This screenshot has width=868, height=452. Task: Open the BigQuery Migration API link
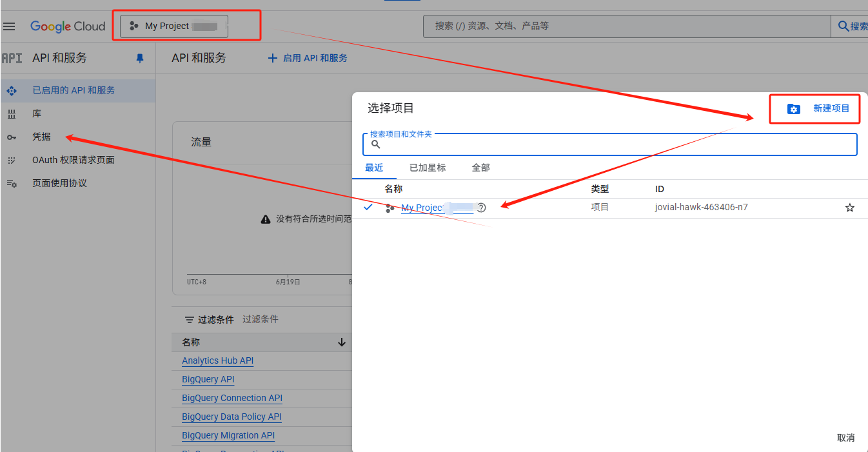click(x=228, y=436)
